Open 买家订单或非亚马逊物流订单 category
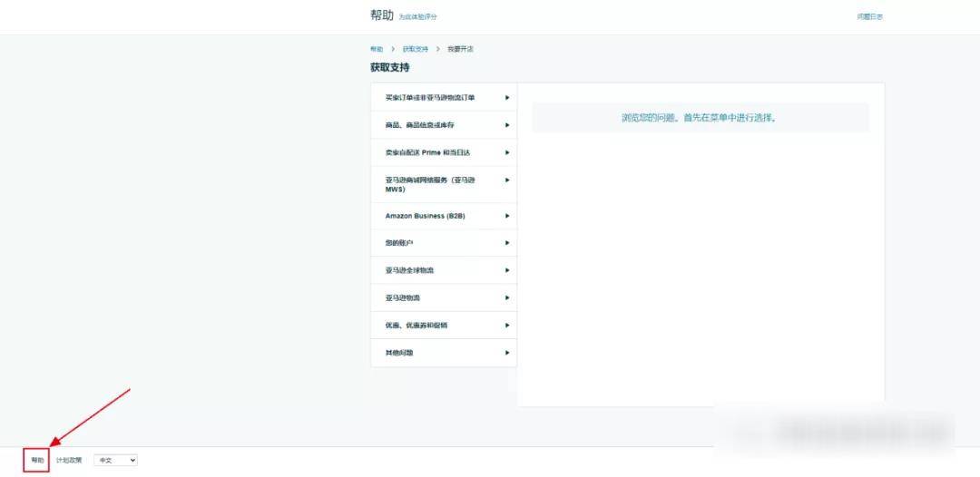The height and width of the screenshot is (477, 980). (x=444, y=97)
